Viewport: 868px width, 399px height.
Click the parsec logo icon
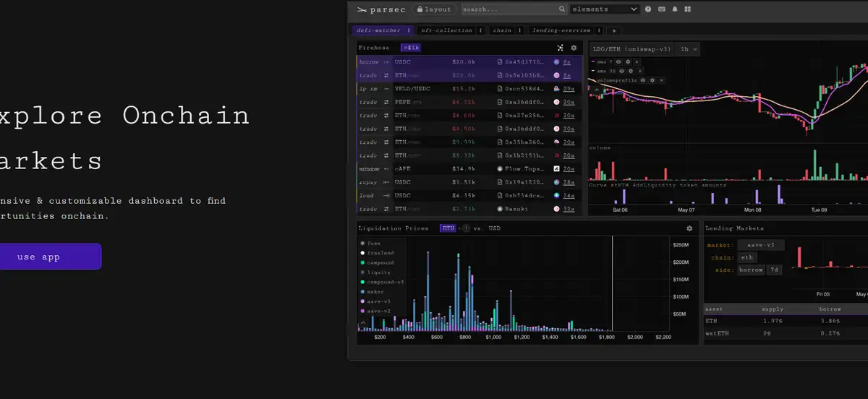[362, 9]
